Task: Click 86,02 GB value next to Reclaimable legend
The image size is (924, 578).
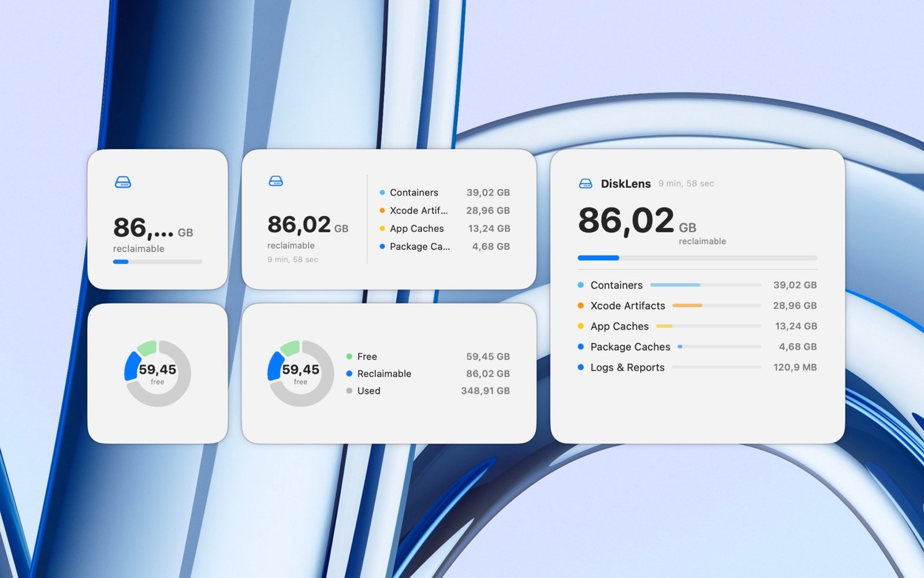Action: (488, 374)
